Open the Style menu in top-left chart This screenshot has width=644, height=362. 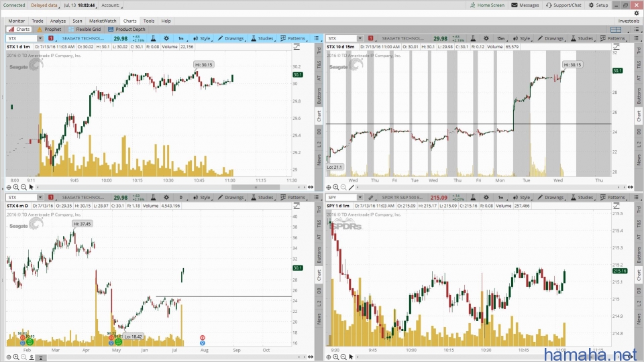202,39
